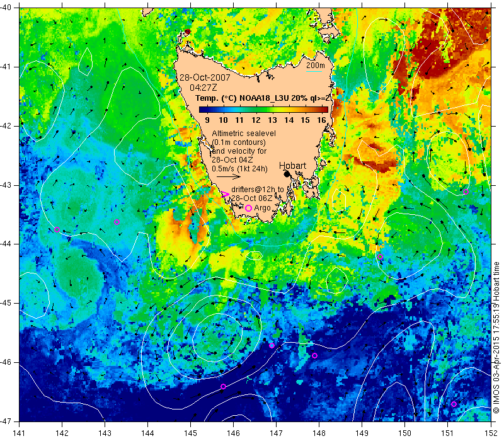Click the '28-Oct 04Z' velocity date text
The image size is (504, 441).
[x=232, y=160]
